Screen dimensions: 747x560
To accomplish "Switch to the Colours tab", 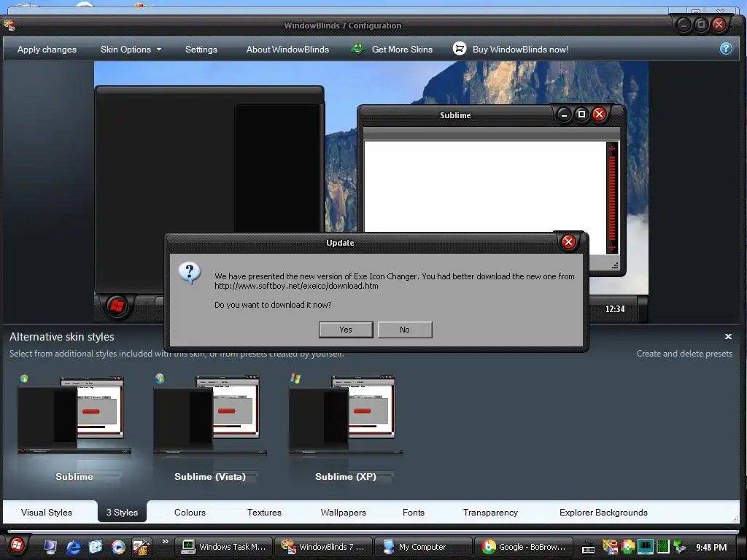I will [x=190, y=513].
